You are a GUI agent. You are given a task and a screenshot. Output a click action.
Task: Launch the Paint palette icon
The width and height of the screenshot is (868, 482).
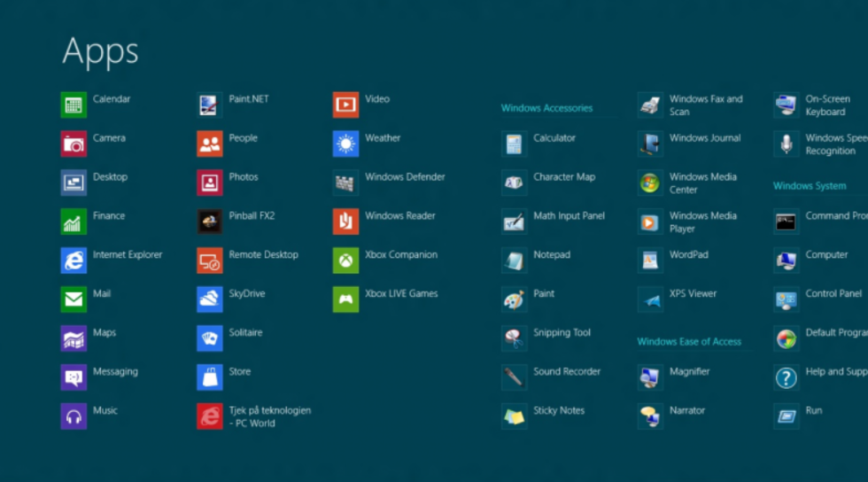(515, 299)
